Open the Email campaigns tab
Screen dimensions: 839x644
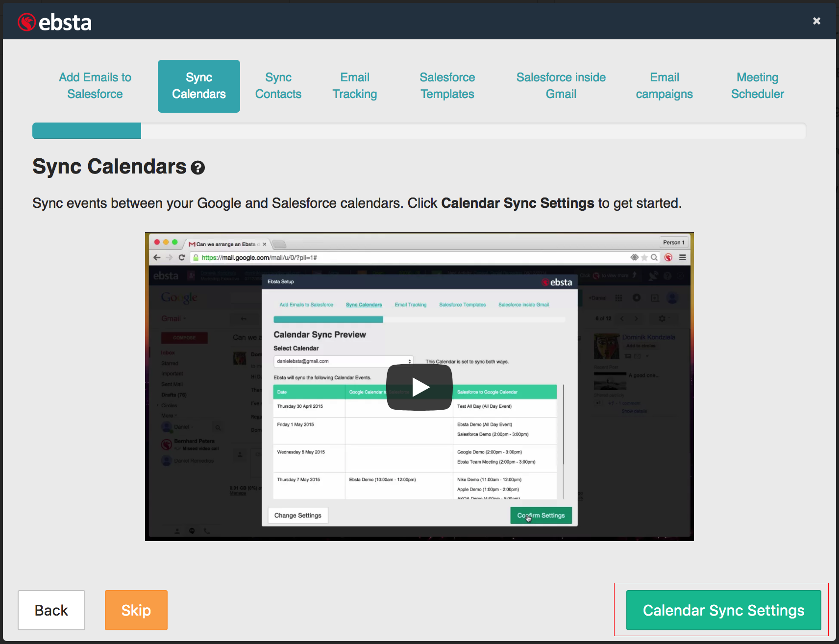(664, 86)
